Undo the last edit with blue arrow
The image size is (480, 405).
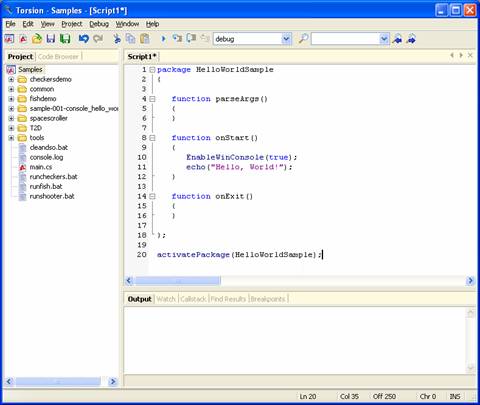[83, 39]
